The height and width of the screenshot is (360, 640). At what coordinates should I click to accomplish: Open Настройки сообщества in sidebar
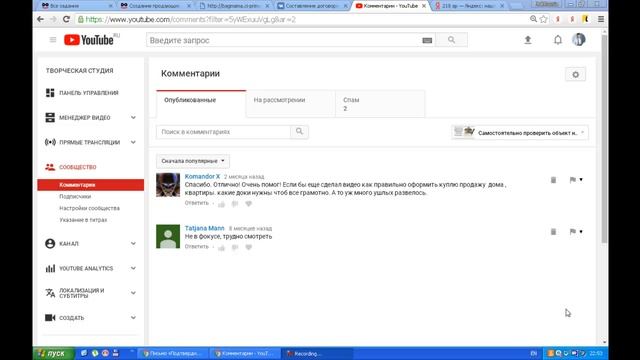[x=89, y=208]
